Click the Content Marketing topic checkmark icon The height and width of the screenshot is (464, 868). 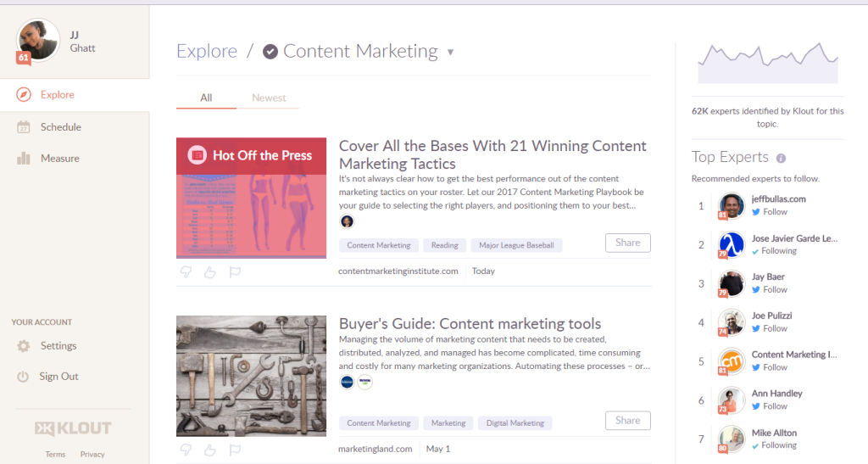pyautogui.click(x=270, y=52)
